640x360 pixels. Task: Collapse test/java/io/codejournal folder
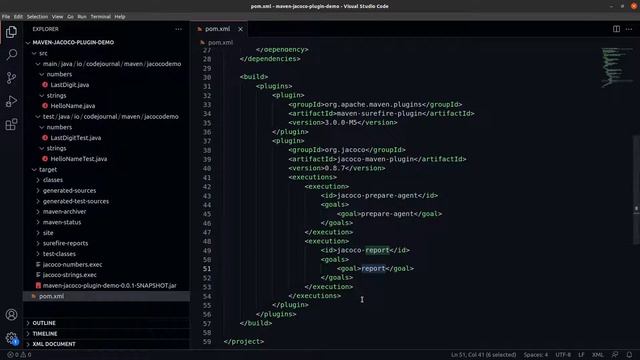tap(111, 116)
